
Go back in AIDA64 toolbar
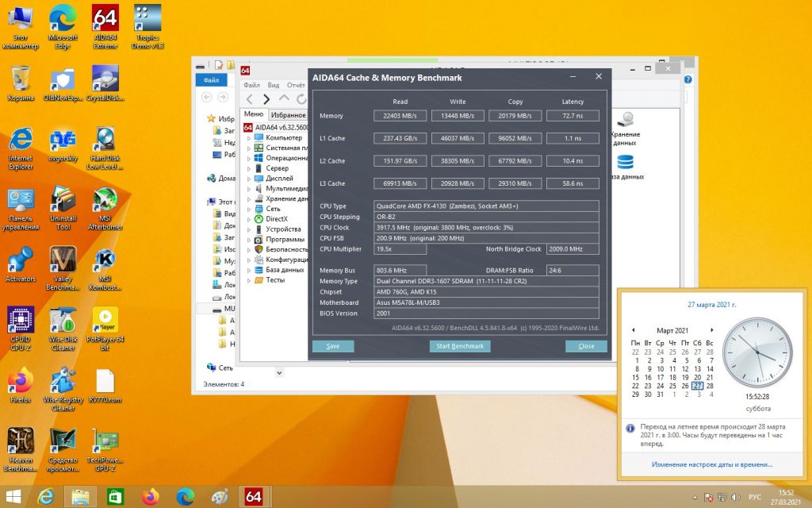click(250, 99)
